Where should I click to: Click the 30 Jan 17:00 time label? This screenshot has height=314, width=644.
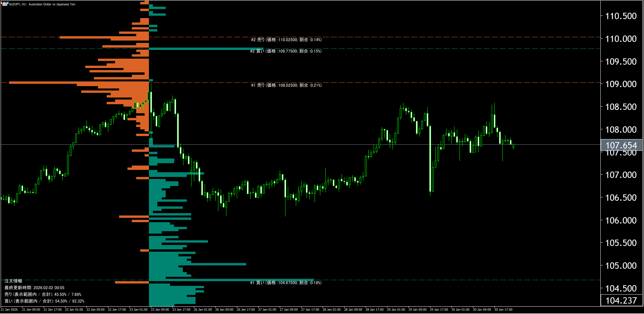503,310
